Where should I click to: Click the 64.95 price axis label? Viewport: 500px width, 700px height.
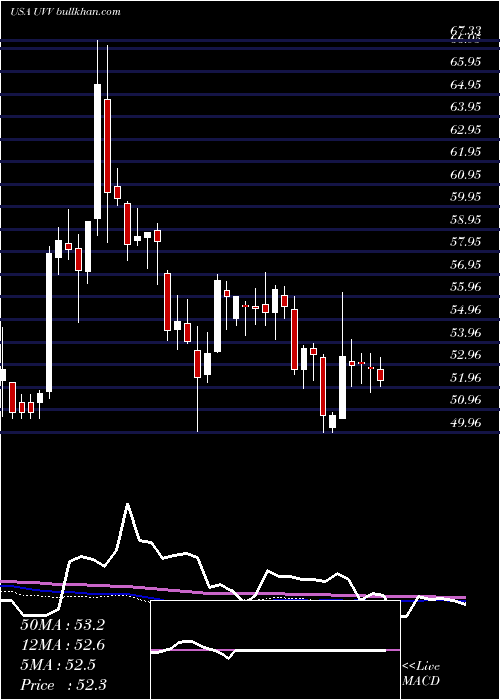(466, 84)
